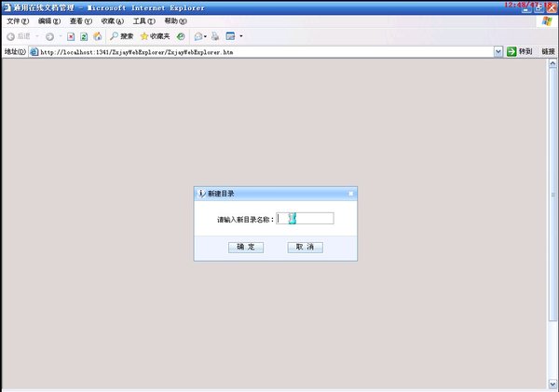The width and height of the screenshot is (559, 392).
Task: Open the 查看(V) menu
Action: (81, 21)
